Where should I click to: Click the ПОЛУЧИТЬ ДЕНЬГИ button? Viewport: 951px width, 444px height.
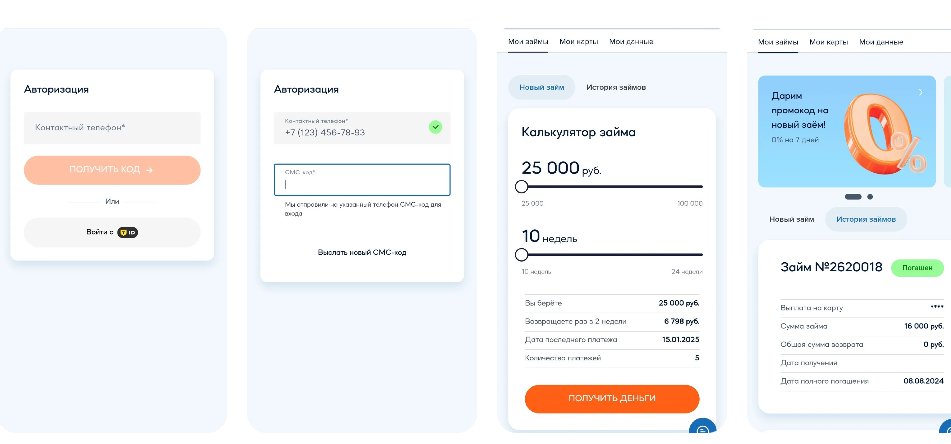click(612, 399)
